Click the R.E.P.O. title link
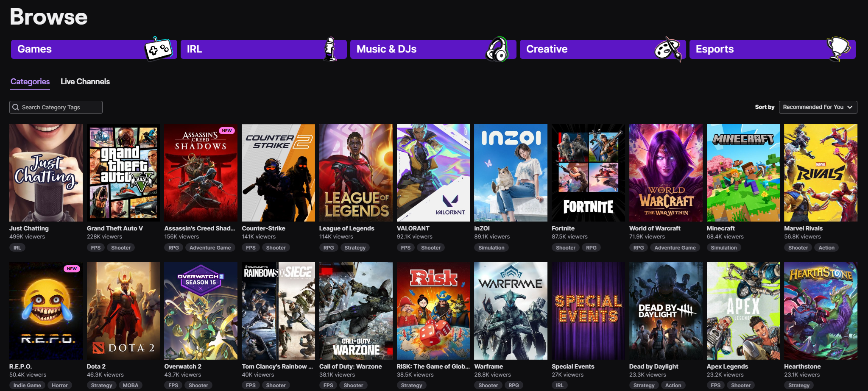This screenshot has height=391, width=868. [20, 366]
